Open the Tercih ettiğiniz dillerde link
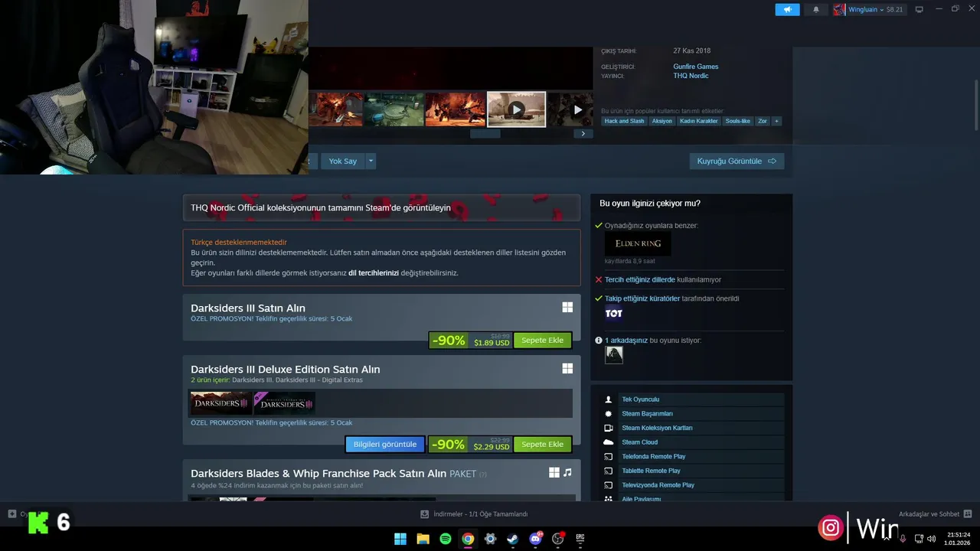The image size is (980, 551). [640, 279]
